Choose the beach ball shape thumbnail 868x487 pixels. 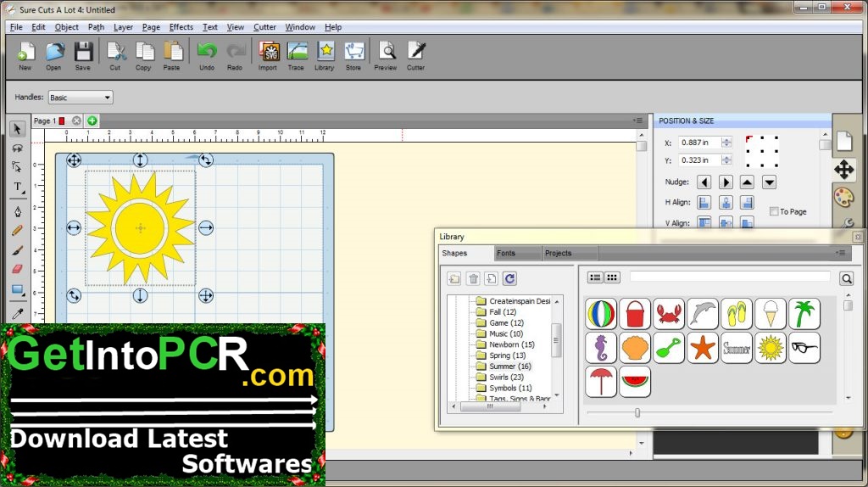coord(601,314)
